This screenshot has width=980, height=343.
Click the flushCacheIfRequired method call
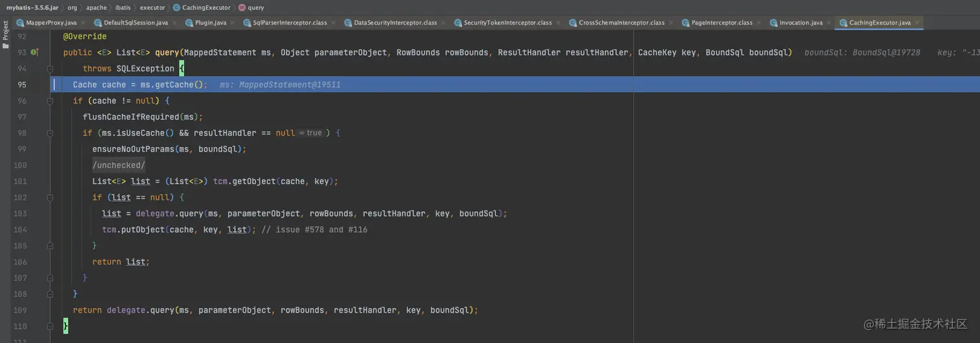(131, 117)
